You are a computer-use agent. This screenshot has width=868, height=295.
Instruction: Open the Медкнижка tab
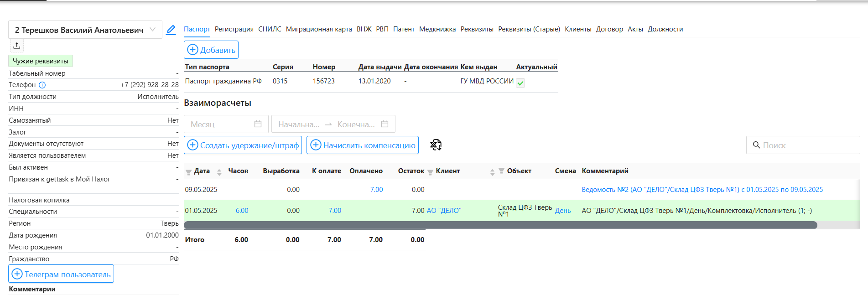point(437,29)
